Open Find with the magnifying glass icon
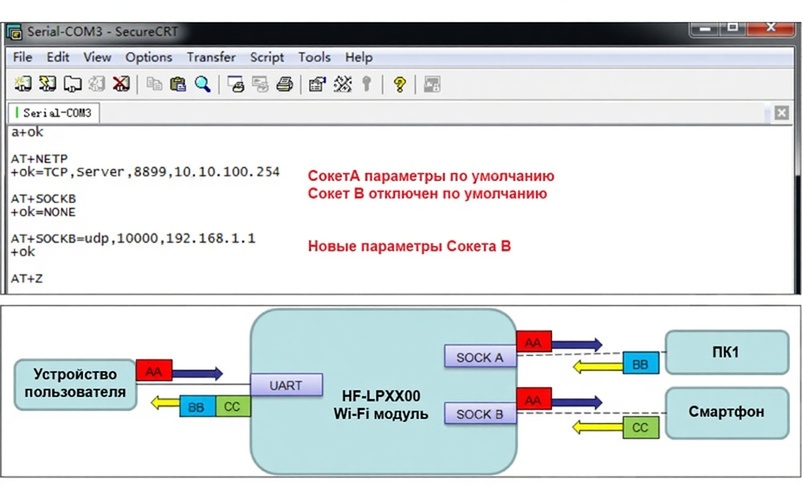Image resolution: width=802 pixels, height=500 pixels. (202, 84)
